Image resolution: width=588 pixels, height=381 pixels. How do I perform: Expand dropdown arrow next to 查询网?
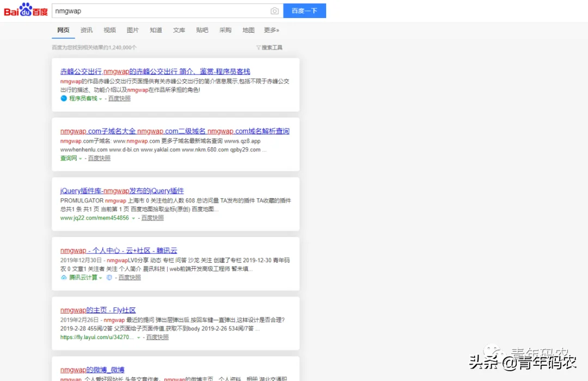pyautogui.click(x=80, y=159)
